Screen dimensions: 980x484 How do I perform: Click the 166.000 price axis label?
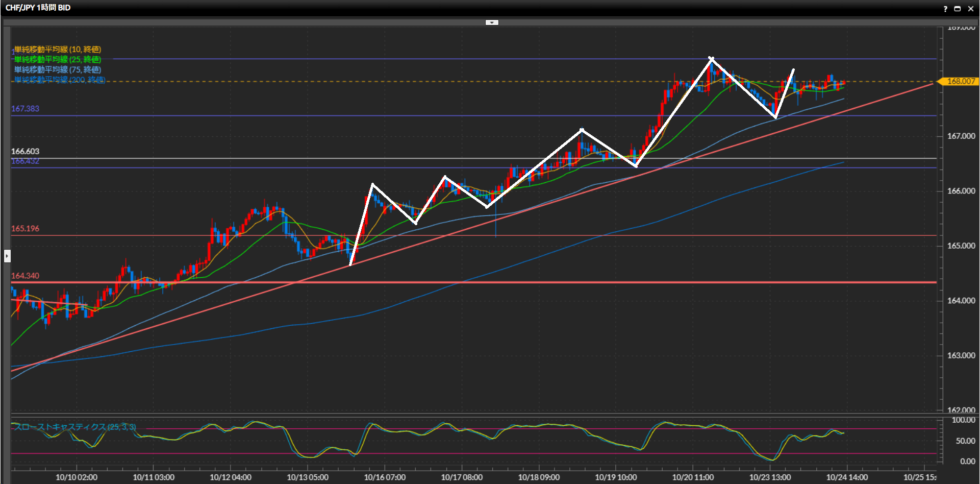tap(961, 191)
